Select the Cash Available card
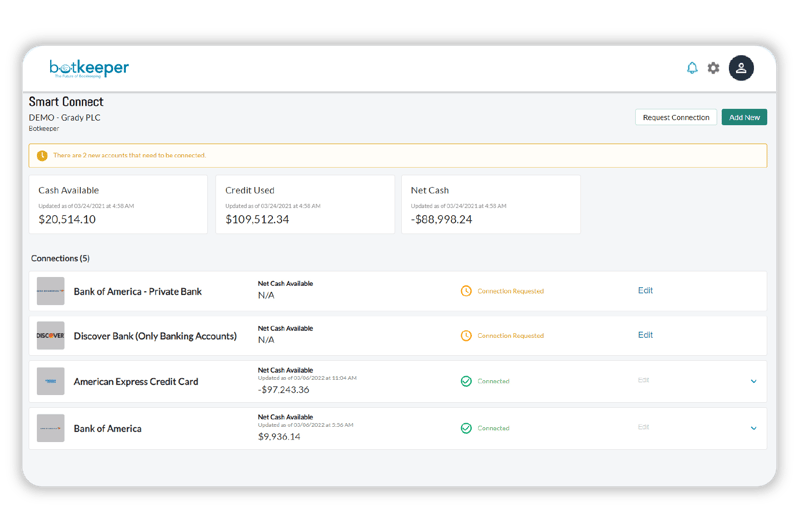 point(118,205)
